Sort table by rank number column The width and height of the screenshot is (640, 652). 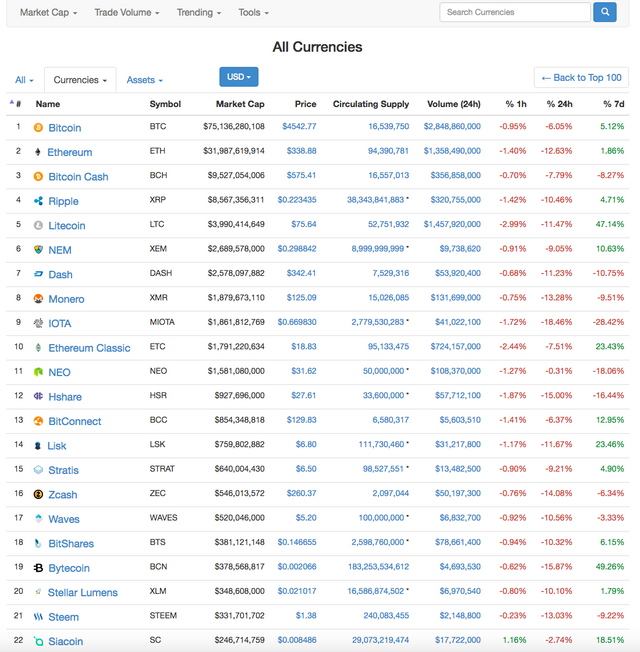click(x=16, y=104)
